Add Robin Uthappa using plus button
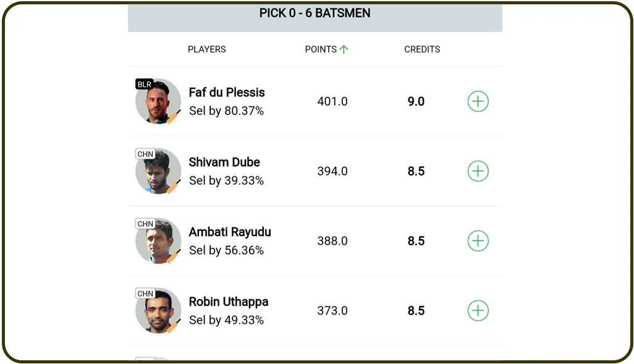The height and width of the screenshot is (364, 634). coord(478,311)
